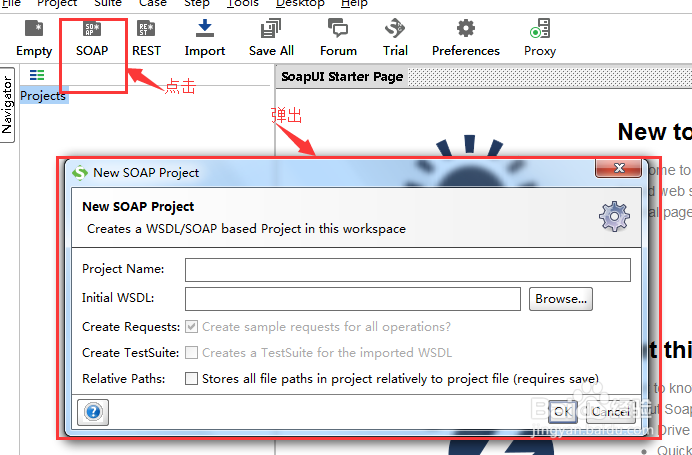Close the New SOAP Project dialog

[618, 168]
